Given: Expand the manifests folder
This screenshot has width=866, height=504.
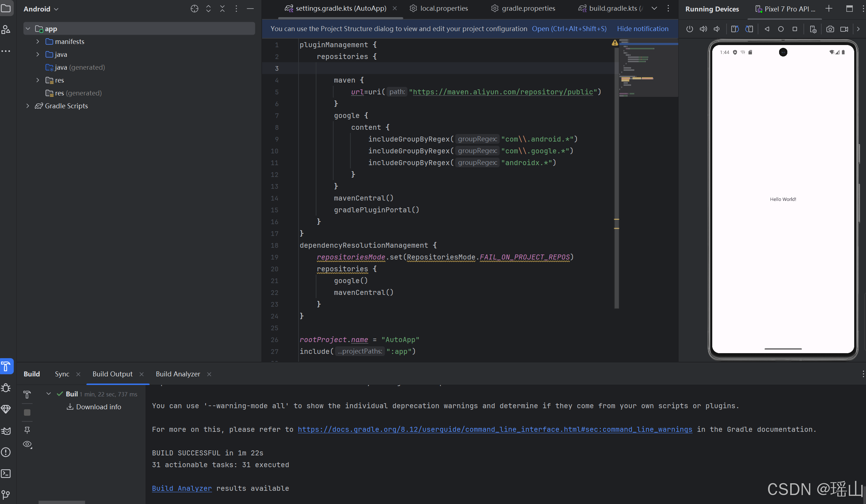Looking at the screenshot, I should tap(38, 41).
